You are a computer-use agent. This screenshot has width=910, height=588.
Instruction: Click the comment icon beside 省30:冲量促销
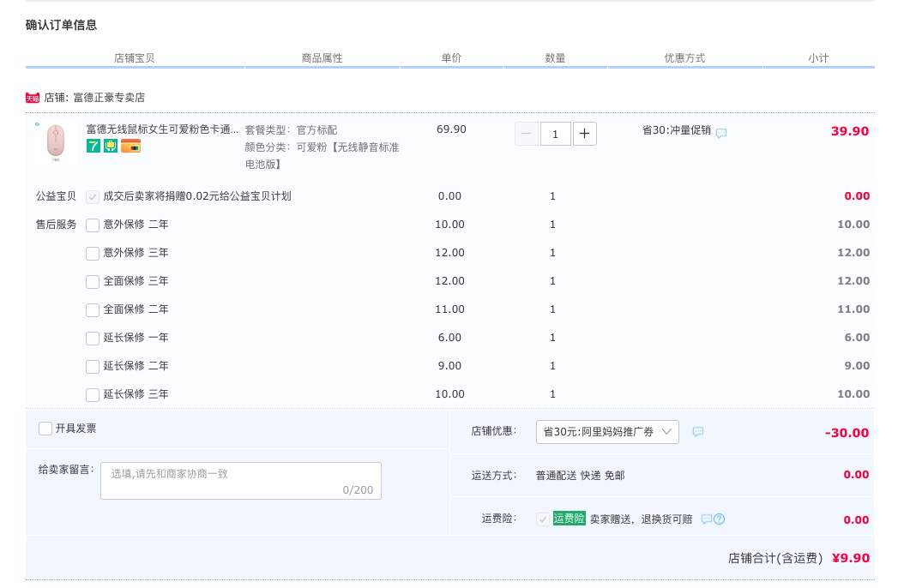point(721,133)
